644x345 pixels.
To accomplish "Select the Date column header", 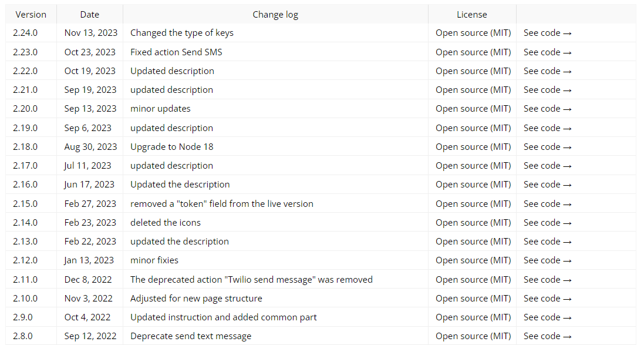I will pyautogui.click(x=90, y=14).
